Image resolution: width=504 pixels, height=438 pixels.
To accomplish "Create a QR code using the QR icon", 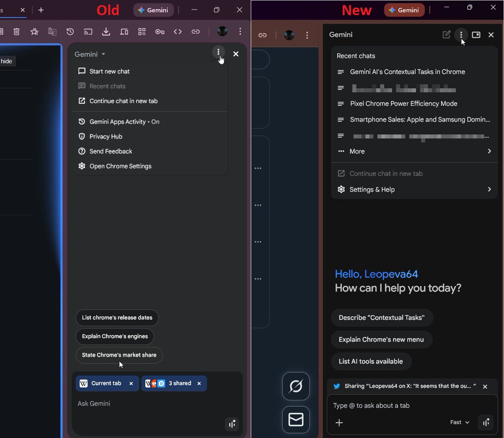I will tap(142, 31).
